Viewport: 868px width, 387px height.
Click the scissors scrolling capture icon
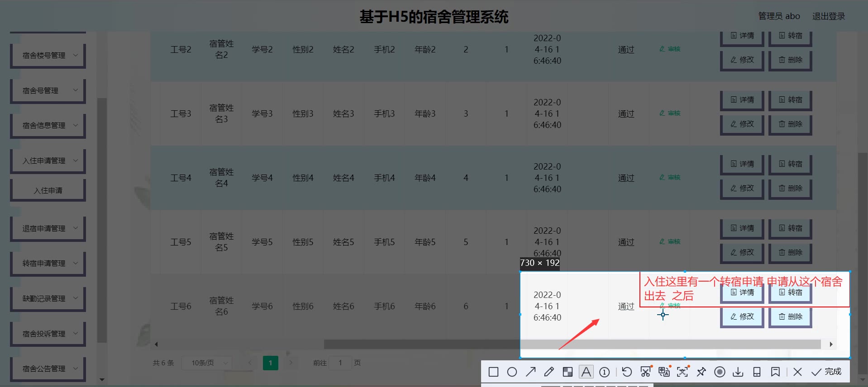point(646,372)
